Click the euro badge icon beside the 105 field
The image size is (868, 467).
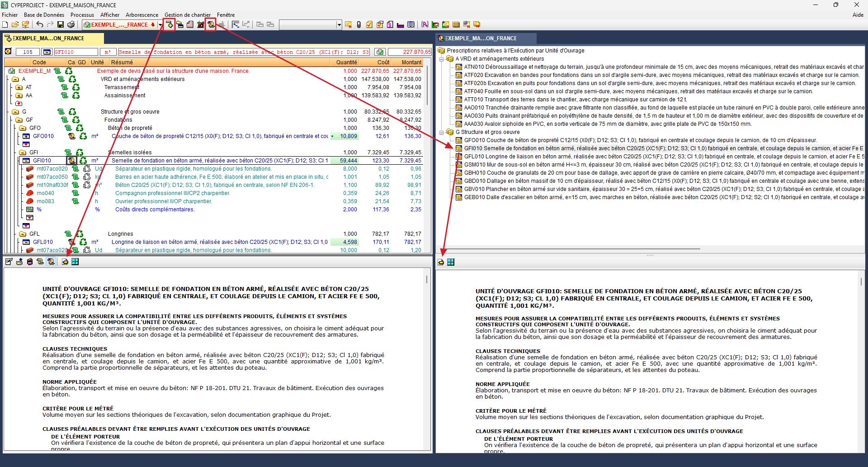[x=8, y=52]
